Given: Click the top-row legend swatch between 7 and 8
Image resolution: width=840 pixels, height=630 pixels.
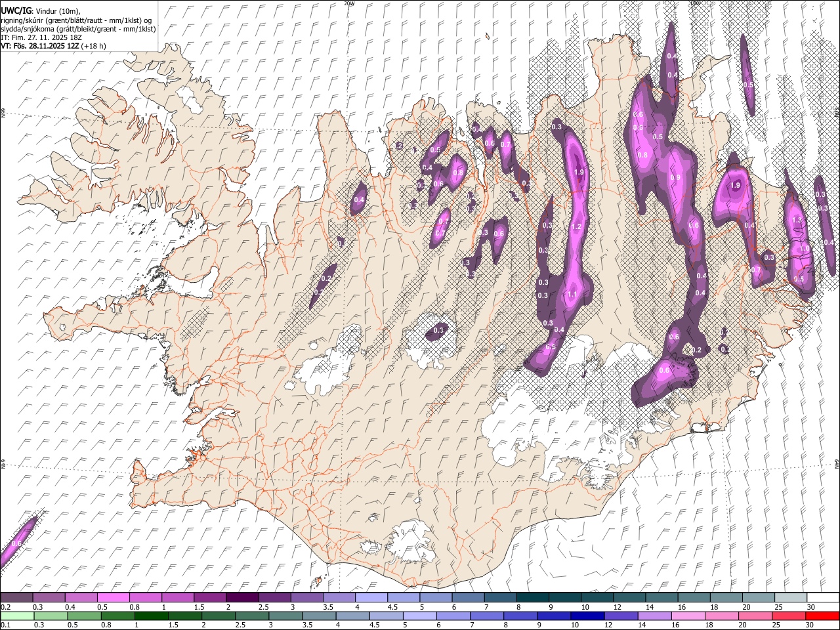Looking at the screenshot, I should pyautogui.click(x=499, y=598).
